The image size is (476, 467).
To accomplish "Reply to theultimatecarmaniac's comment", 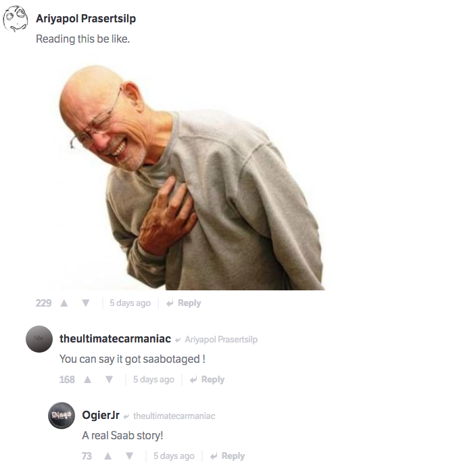I will coord(207,380).
